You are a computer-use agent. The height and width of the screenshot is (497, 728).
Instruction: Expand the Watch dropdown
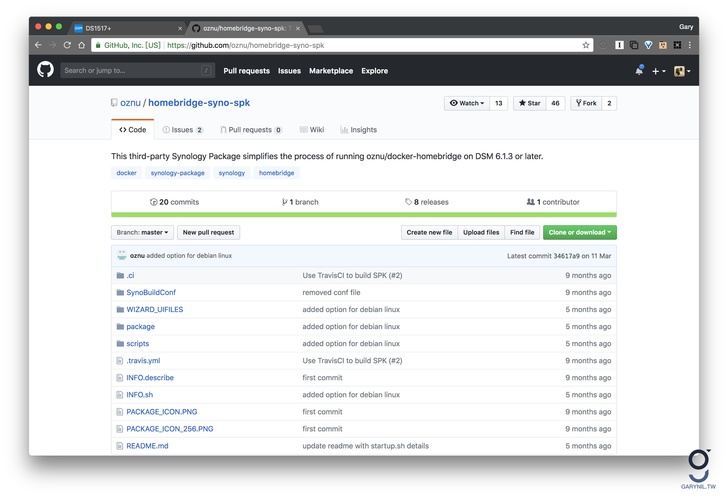466,103
